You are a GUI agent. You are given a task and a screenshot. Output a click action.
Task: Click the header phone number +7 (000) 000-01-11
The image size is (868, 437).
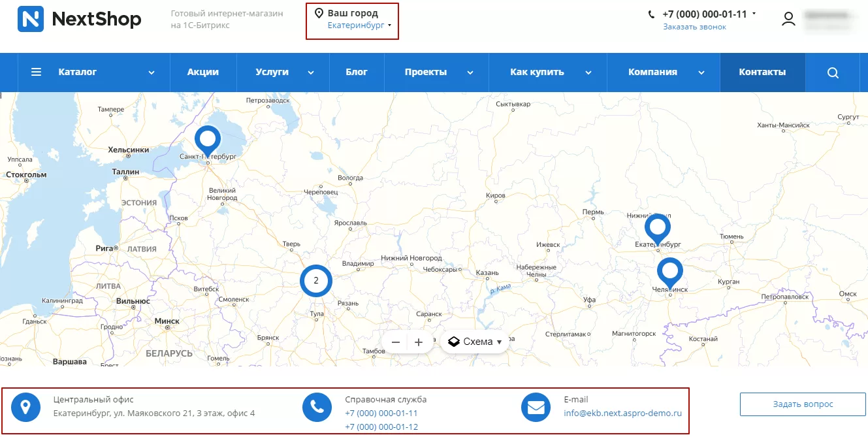tap(704, 14)
